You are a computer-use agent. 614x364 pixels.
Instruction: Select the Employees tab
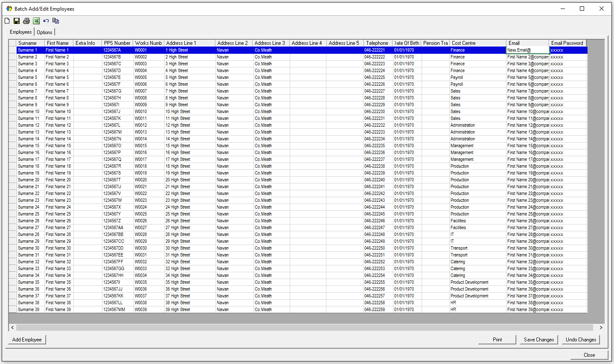point(20,32)
